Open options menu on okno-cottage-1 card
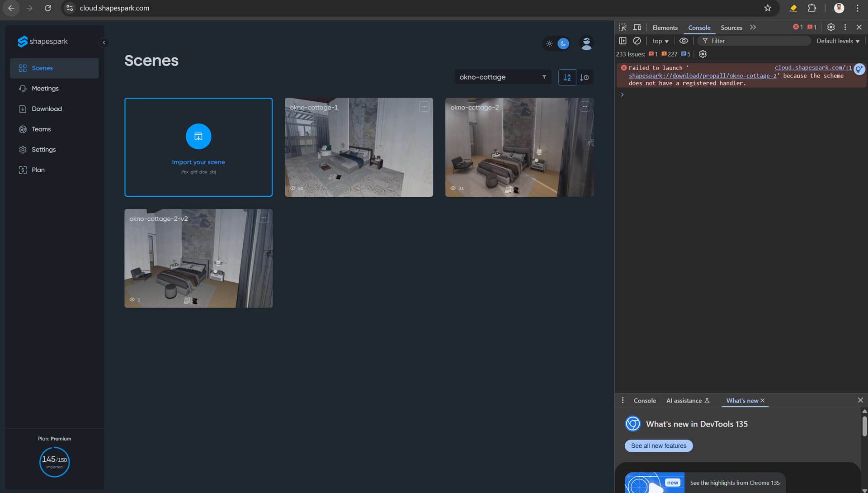868x493 pixels. point(424,107)
